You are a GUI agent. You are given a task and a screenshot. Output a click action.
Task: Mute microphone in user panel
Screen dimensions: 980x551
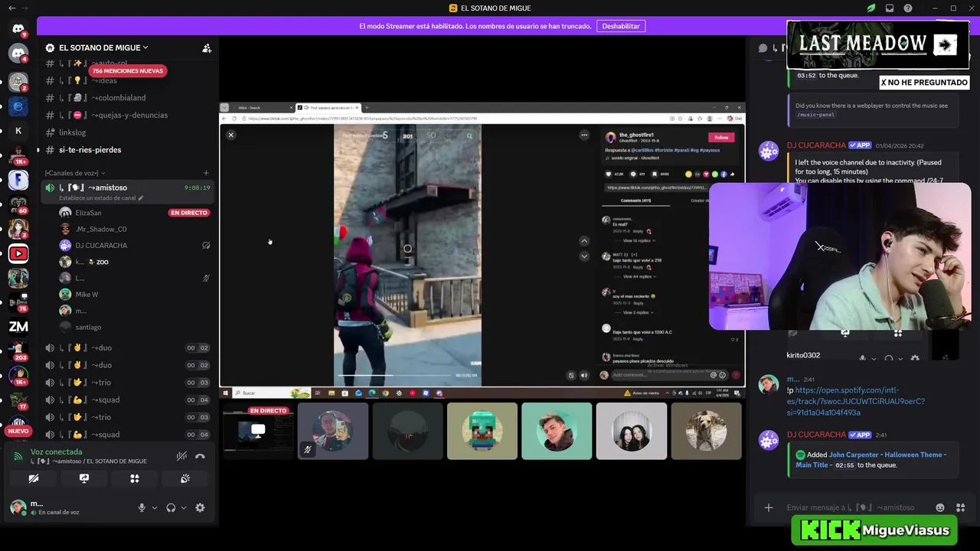[142, 507]
